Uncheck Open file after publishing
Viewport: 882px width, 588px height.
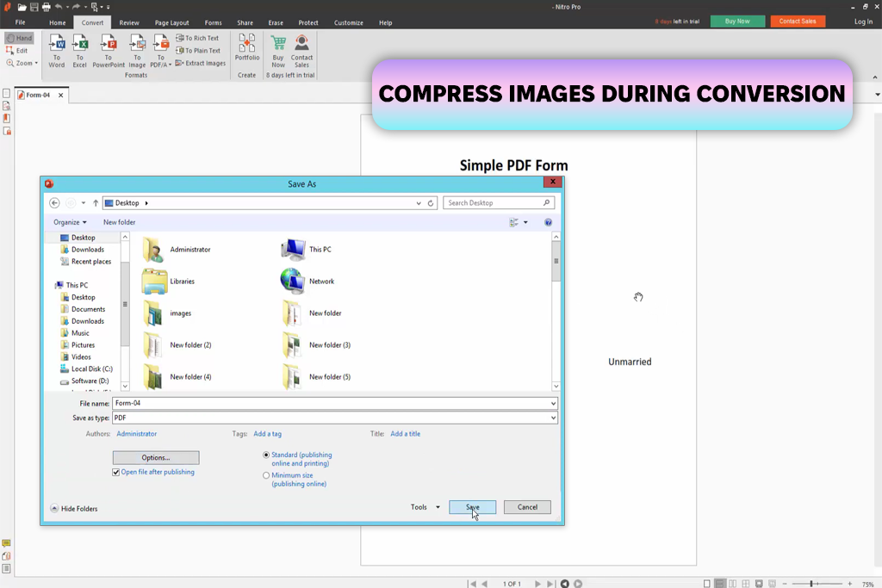coord(116,472)
